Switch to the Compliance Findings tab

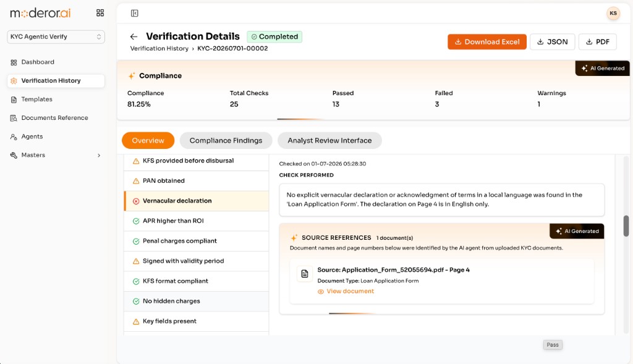coord(226,140)
